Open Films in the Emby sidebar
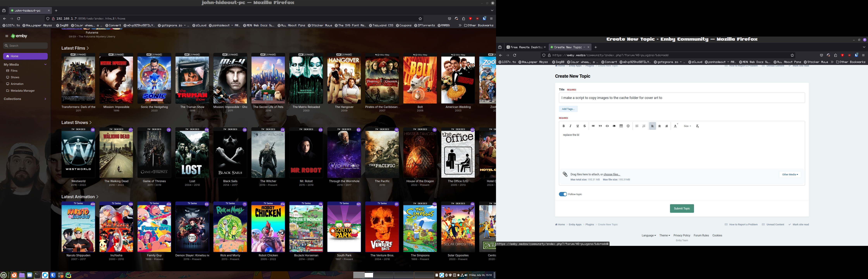 tap(14, 71)
